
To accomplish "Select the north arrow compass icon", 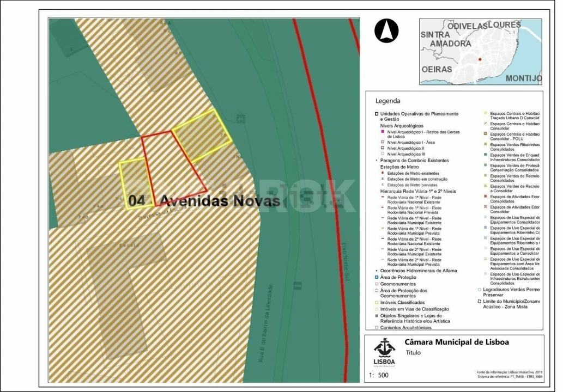I will (x=385, y=31).
